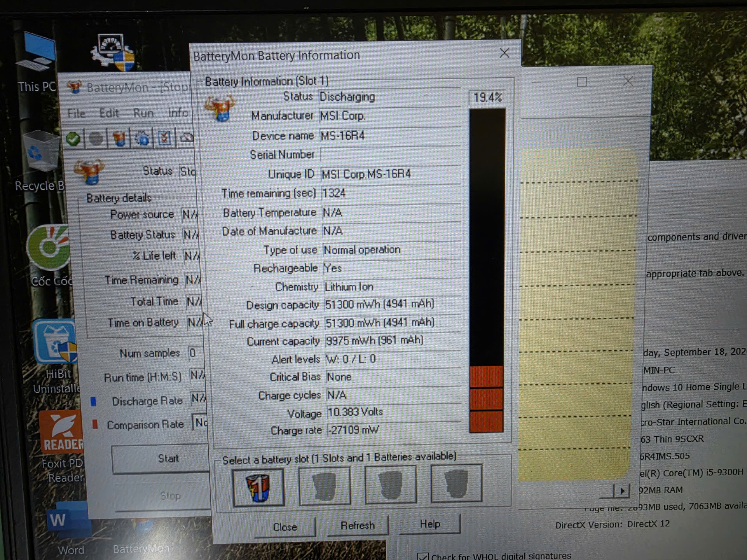Viewport: 747px width, 560px height.
Task: Click the Close button in the battery dialog
Action: [x=285, y=527]
